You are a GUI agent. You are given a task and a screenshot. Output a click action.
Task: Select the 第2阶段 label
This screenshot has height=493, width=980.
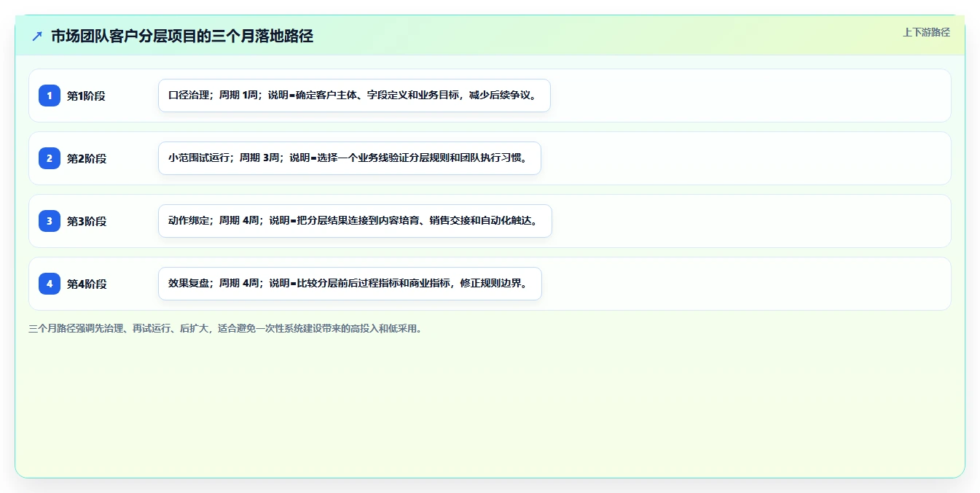click(x=86, y=158)
